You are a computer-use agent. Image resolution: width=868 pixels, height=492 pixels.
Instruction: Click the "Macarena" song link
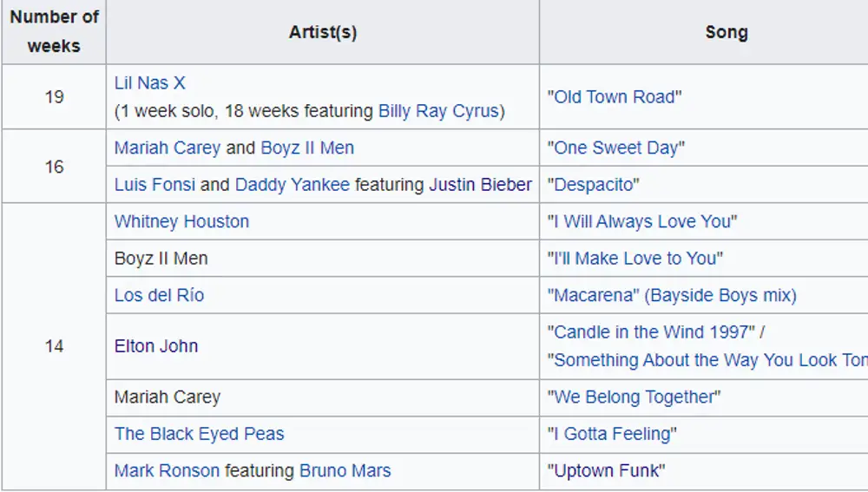pos(594,295)
